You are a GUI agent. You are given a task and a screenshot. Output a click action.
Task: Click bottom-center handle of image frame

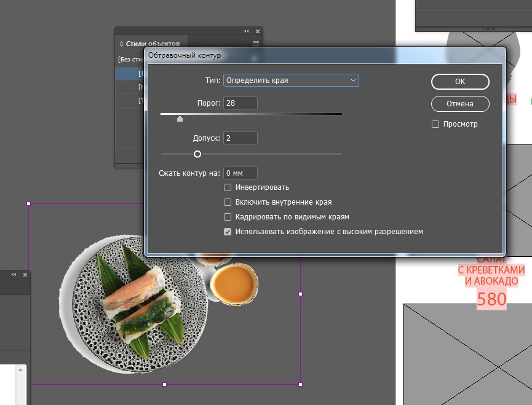[x=165, y=384]
